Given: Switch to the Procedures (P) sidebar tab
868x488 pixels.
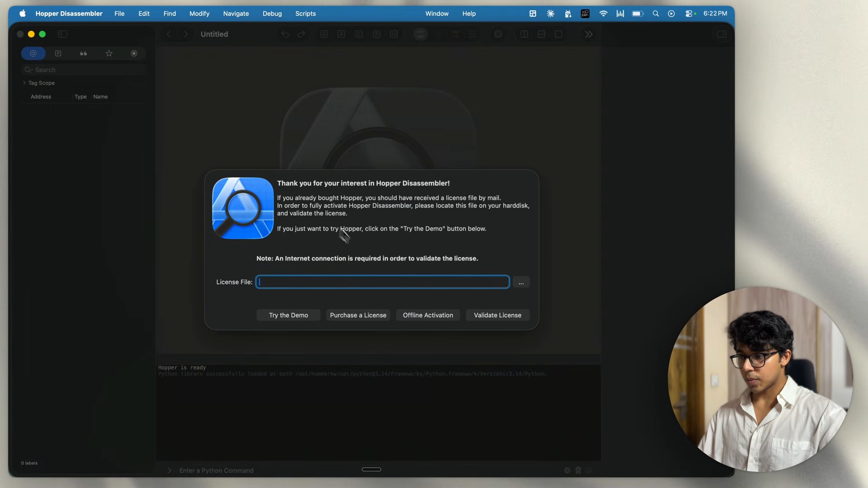Looking at the screenshot, I should pyautogui.click(x=58, y=53).
